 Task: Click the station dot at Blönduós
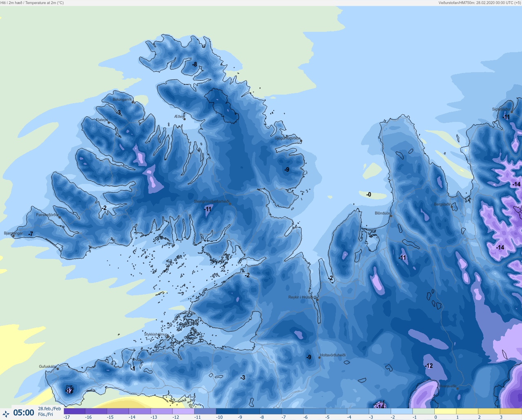click(391, 216)
